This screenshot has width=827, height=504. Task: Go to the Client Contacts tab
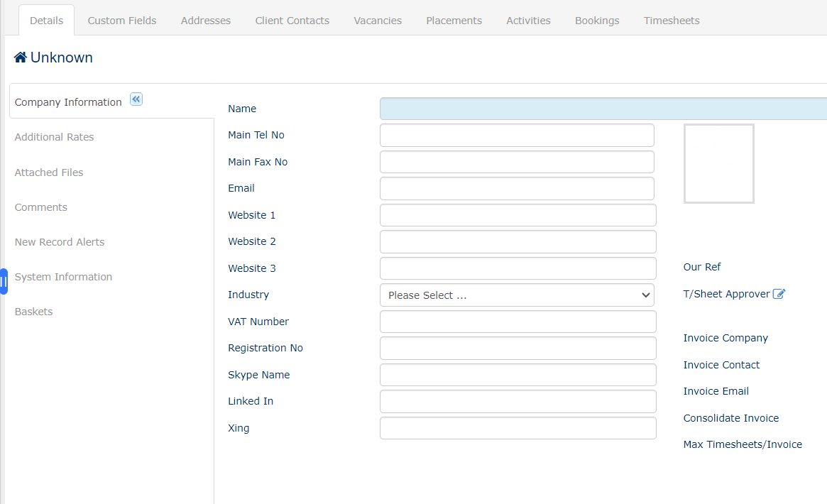[x=292, y=21]
